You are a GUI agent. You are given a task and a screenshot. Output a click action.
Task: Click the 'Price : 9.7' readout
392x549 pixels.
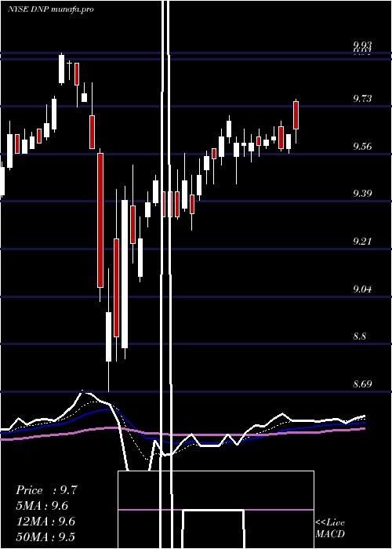pos(46,490)
